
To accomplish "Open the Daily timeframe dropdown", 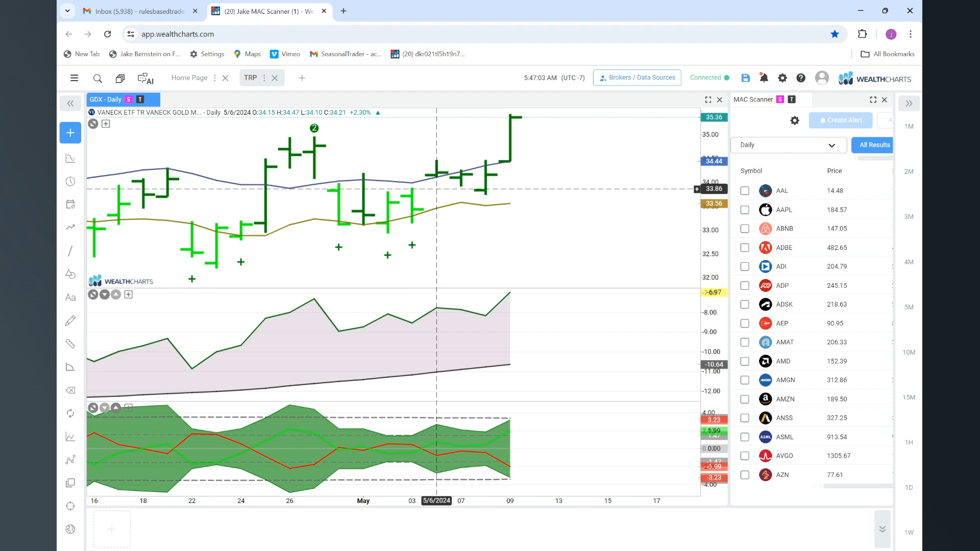I will point(789,145).
